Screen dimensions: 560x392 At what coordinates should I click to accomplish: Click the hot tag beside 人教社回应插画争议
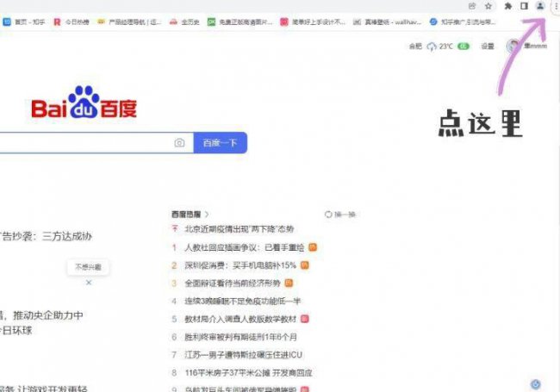click(x=313, y=247)
